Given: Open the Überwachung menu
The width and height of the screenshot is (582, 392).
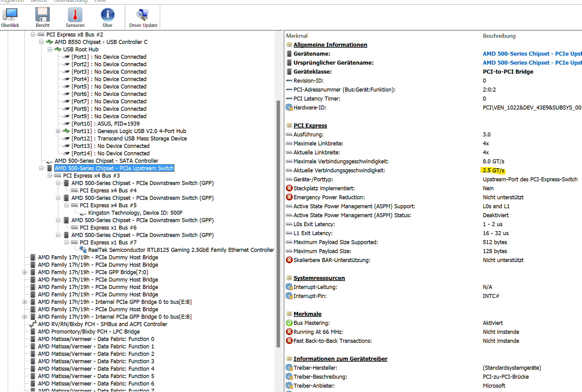Looking at the screenshot, I should 71,1.
